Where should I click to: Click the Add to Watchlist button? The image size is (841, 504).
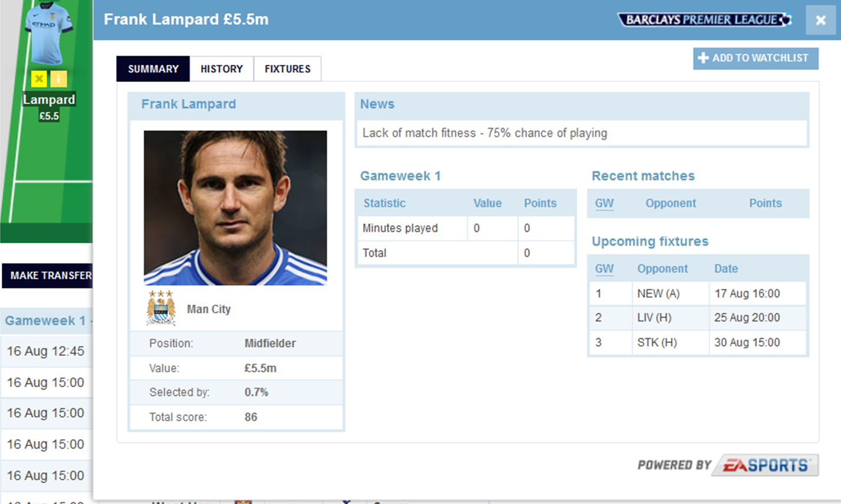tap(755, 58)
